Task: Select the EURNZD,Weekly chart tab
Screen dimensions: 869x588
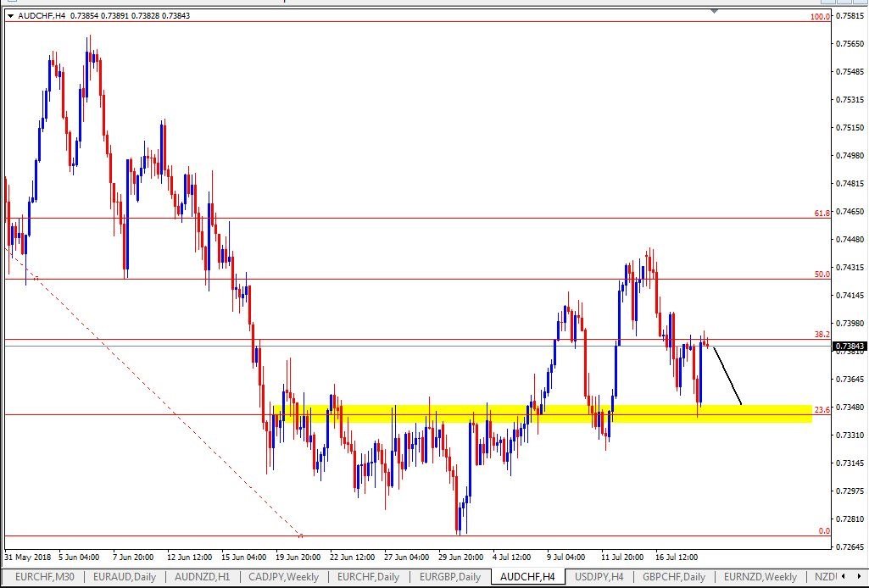Action: coord(760,576)
